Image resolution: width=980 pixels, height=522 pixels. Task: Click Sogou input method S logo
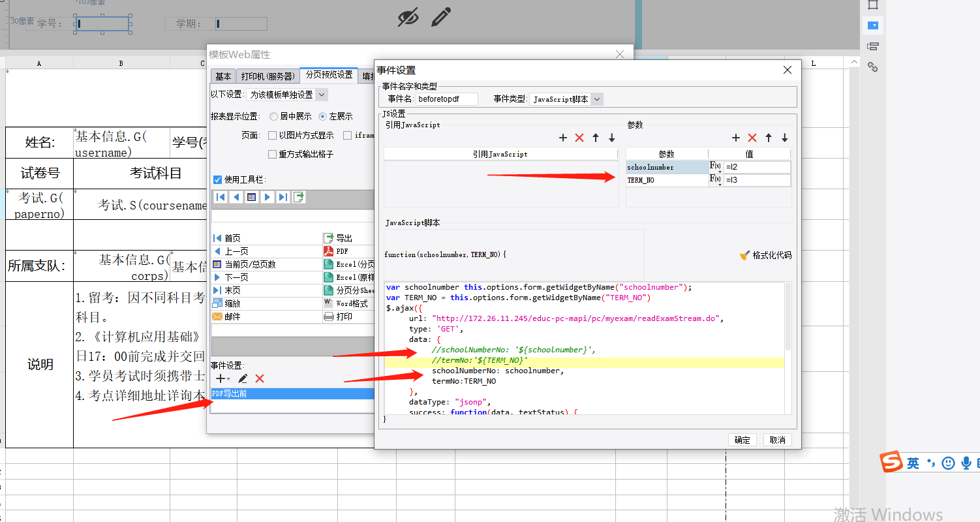point(891,462)
